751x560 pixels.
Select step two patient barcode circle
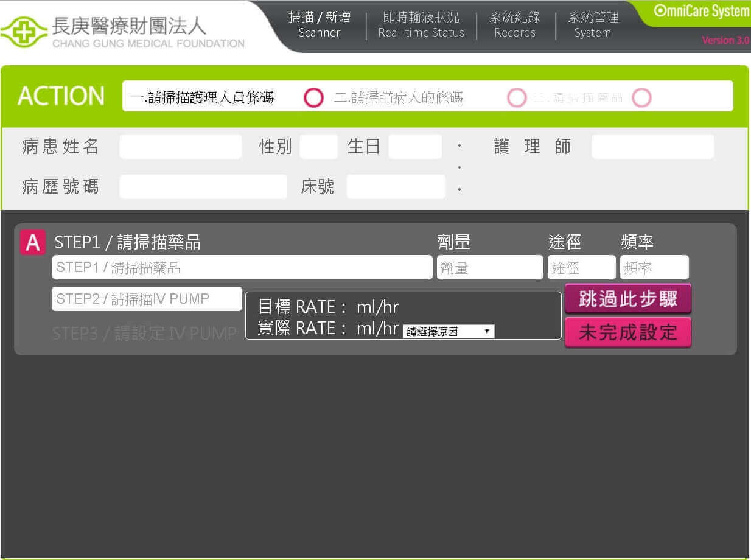[x=517, y=97]
